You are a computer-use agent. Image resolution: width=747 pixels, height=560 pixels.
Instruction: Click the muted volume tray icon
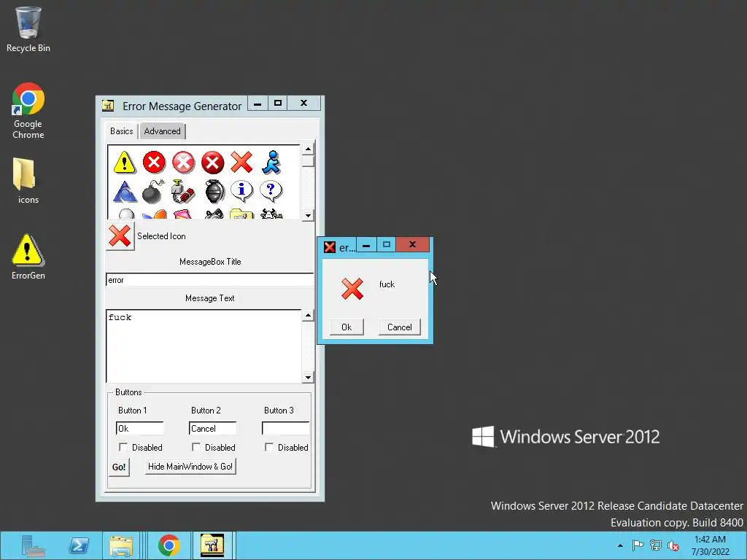pos(673,545)
